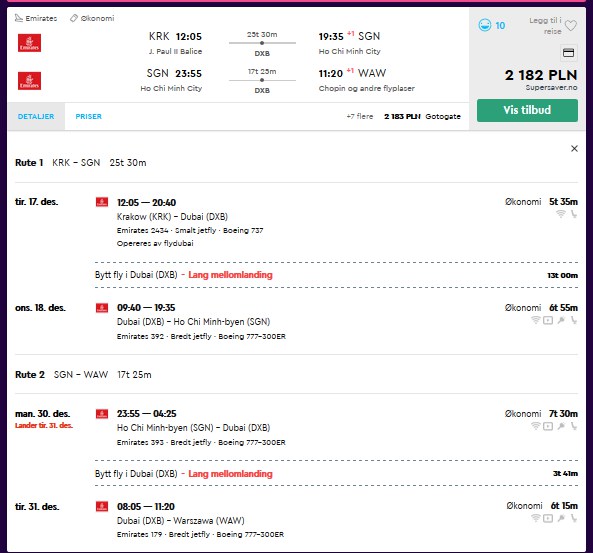Click the Wi-Fi icon on Krakow–Dubai flight
Viewport: 593px width, 553px height.
tap(561, 214)
